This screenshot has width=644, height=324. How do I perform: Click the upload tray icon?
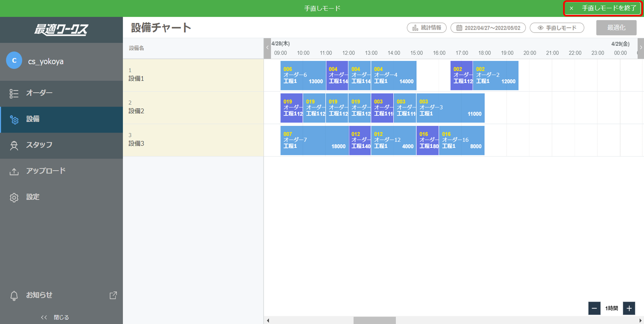(x=14, y=171)
